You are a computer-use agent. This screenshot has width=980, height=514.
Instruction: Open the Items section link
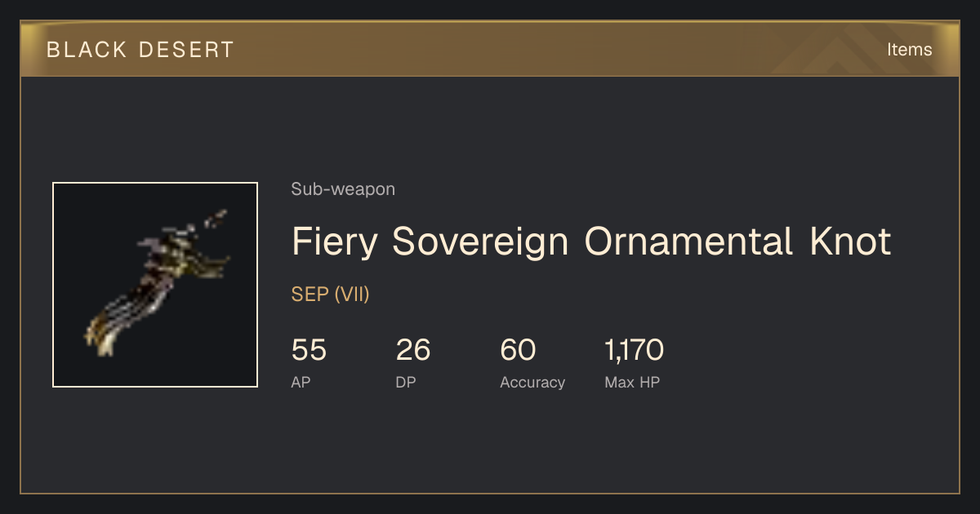[x=909, y=50]
